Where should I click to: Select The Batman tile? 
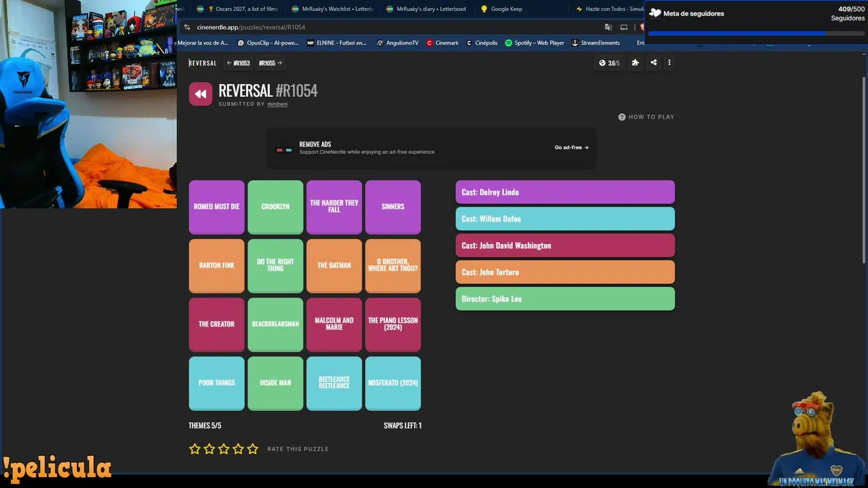[334, 266]
